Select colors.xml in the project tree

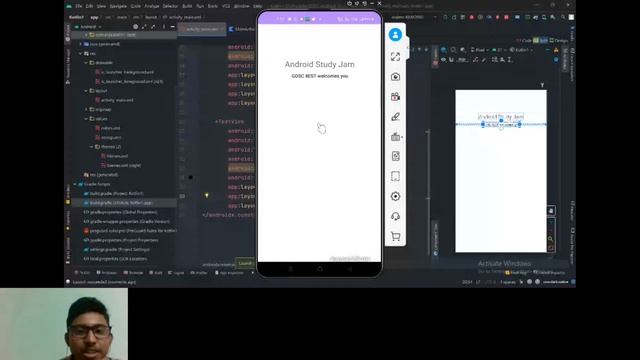108,128
